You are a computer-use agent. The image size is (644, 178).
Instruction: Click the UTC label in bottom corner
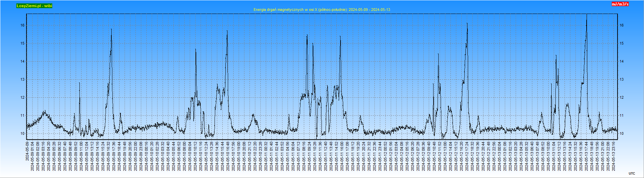coord(631,174)
